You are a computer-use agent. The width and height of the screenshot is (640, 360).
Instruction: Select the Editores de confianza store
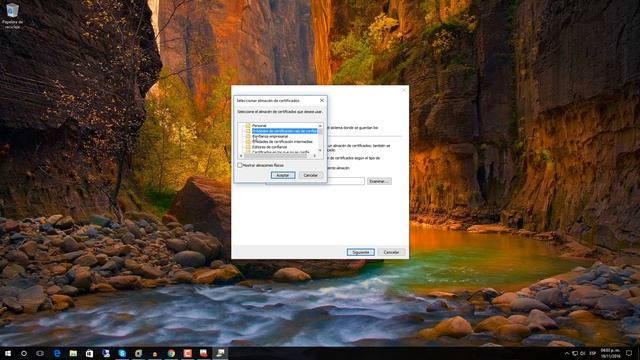click(269, 147)
